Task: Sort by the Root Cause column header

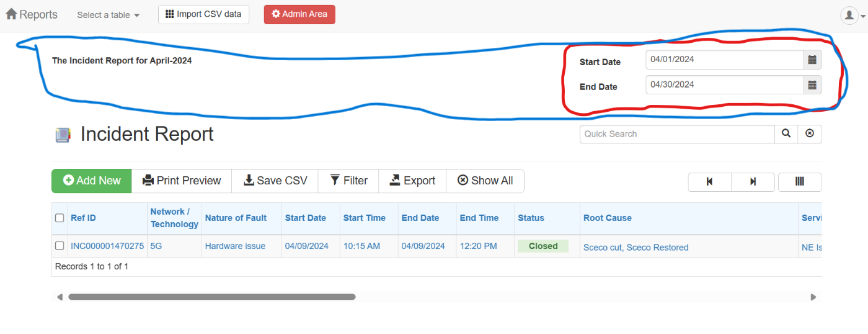Action: point(608,218)
